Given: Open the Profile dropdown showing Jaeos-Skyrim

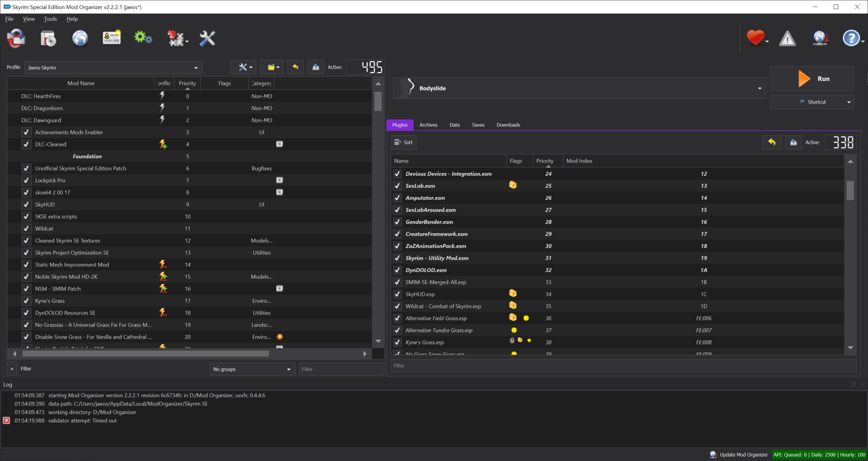Looking at the screenshot, I should pos(113,68).
